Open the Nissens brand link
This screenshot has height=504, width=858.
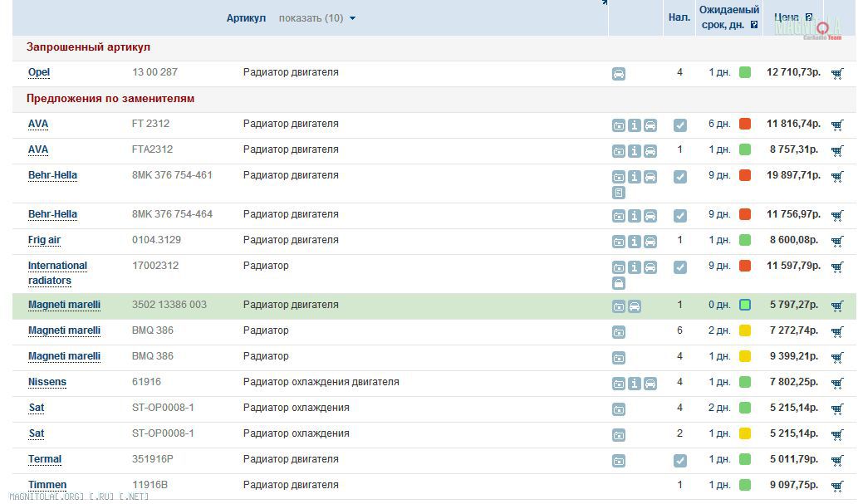pos(47,382)
